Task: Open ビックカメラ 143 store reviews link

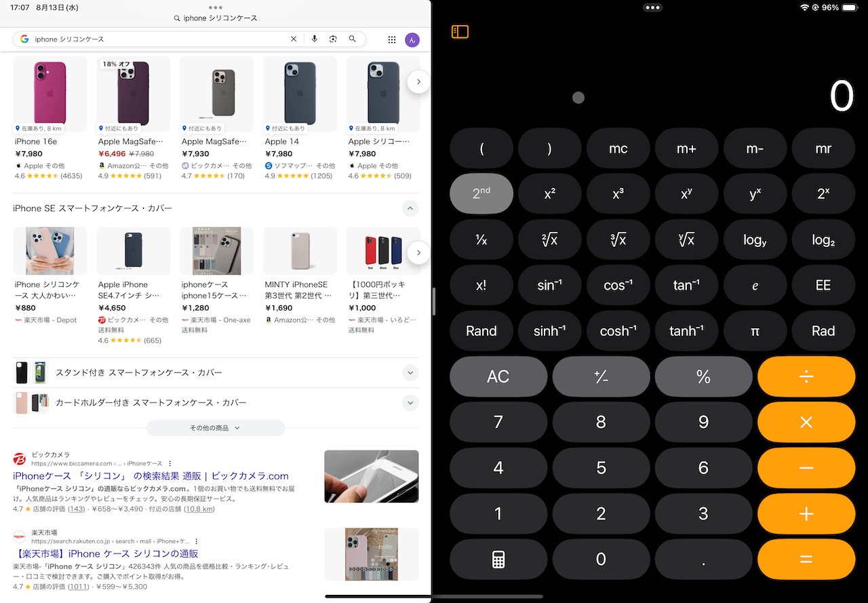Action: [x=77, y=509]
